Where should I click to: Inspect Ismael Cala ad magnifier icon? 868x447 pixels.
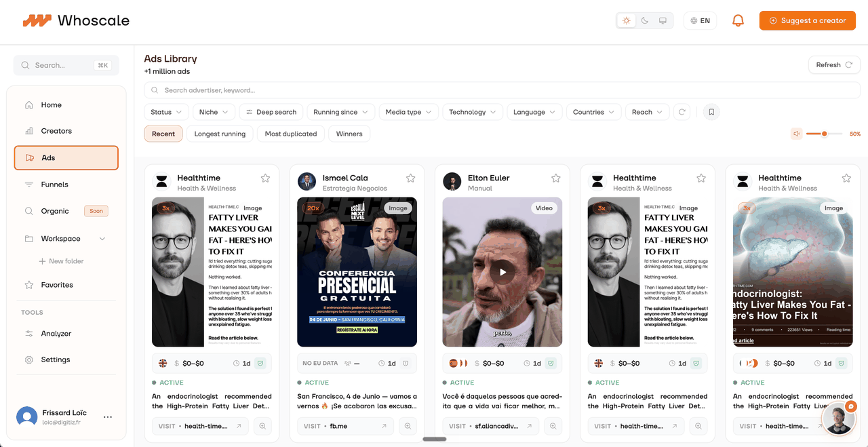click(x=408, y=426)
